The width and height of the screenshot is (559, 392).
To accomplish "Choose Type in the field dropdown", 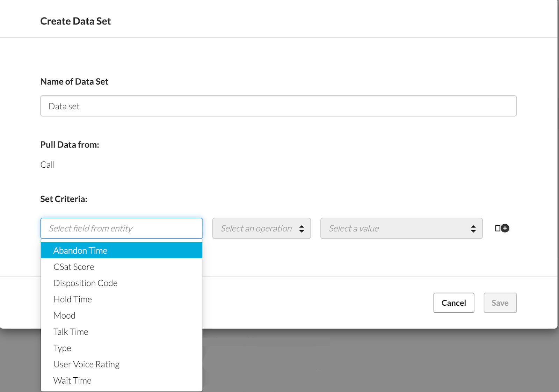I will [122, 348].
